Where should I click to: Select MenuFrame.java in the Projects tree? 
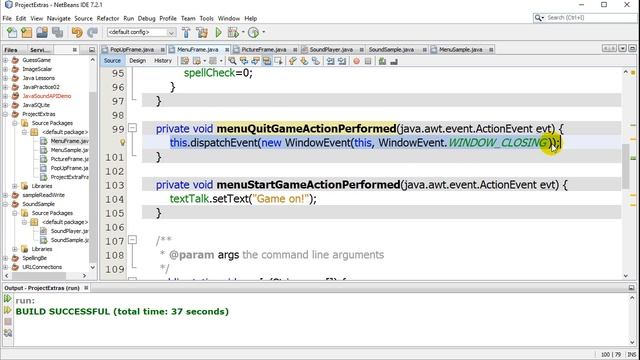tap(69, 141)
